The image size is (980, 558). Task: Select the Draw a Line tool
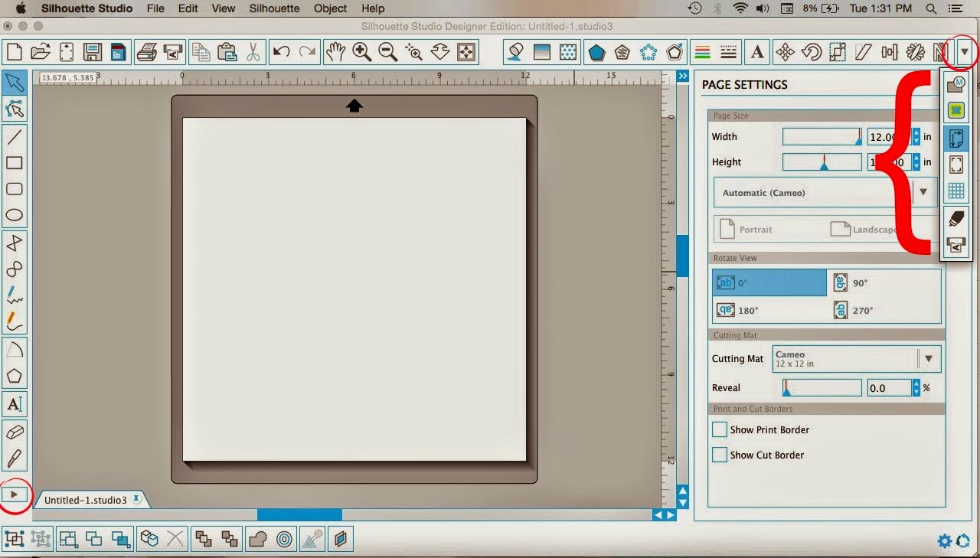(15, 137)
